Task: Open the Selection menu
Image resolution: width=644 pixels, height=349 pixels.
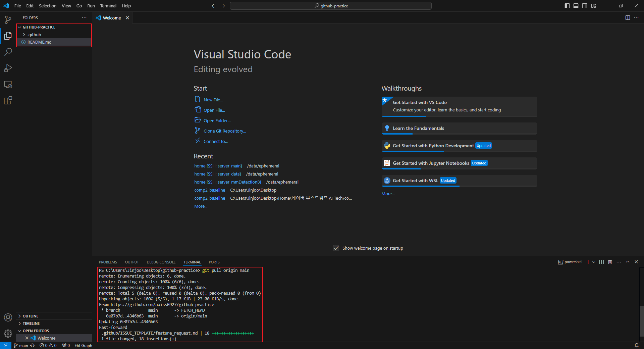Action: (48, 6)
